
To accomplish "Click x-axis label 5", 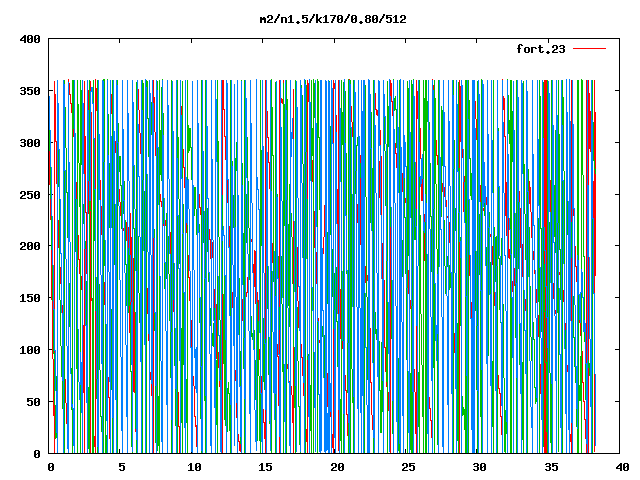I will pyautogui.click(x=122, y=467).
